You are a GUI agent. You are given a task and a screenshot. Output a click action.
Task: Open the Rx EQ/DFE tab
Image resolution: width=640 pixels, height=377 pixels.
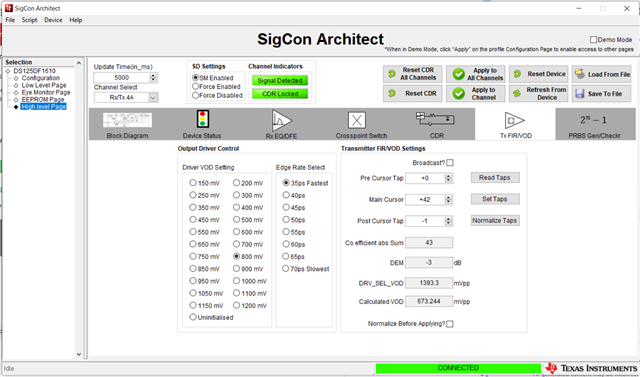pos(282,124)
